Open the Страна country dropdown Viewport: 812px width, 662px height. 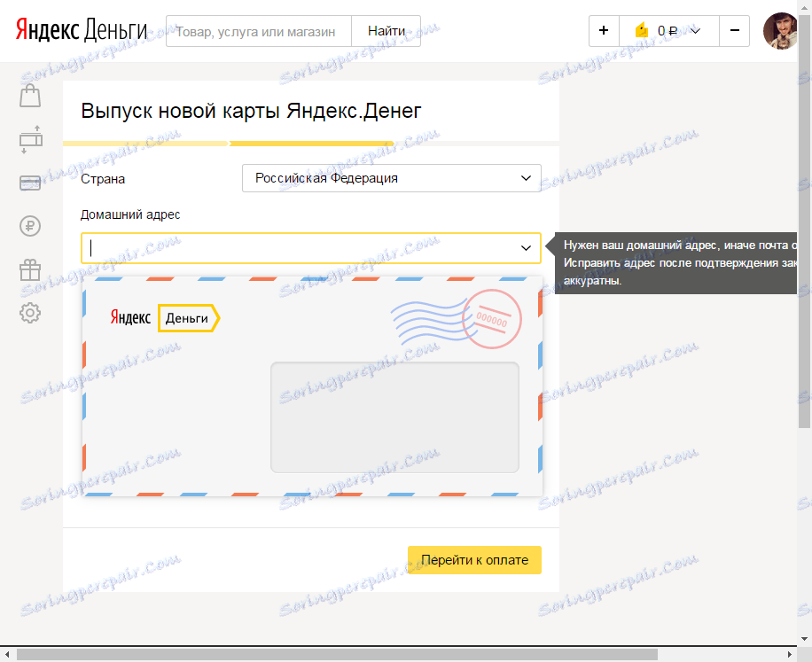coord(392,178)
